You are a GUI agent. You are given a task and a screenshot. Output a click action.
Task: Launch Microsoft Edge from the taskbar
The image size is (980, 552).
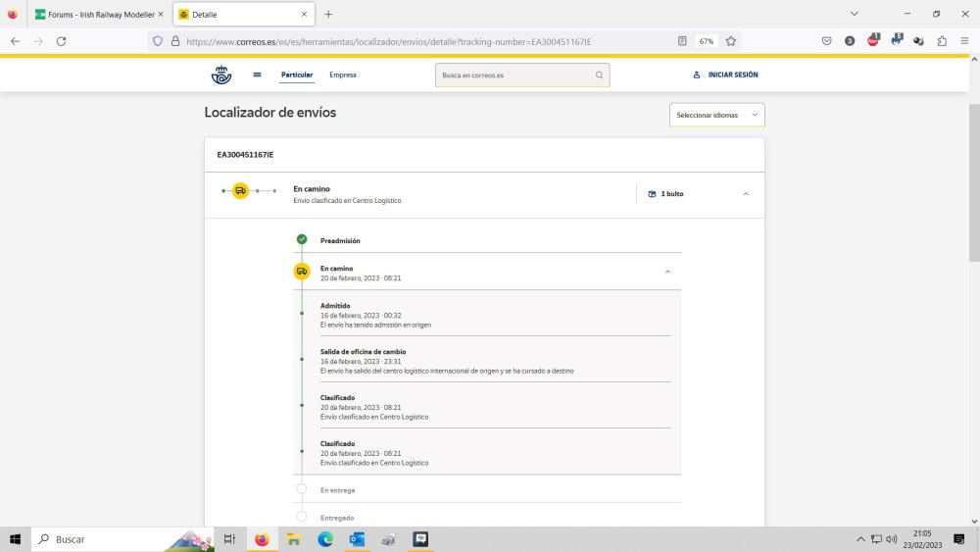tap(325, 539)
